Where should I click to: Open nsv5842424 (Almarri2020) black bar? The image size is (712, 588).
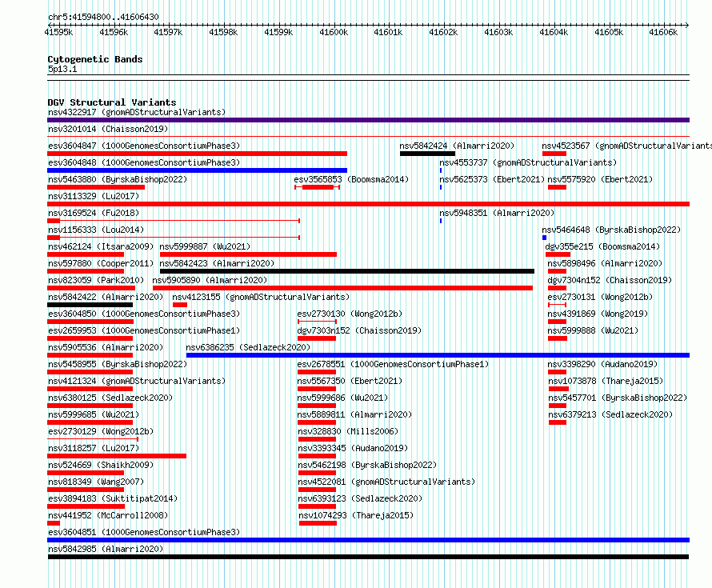click(x=427, y=154)
